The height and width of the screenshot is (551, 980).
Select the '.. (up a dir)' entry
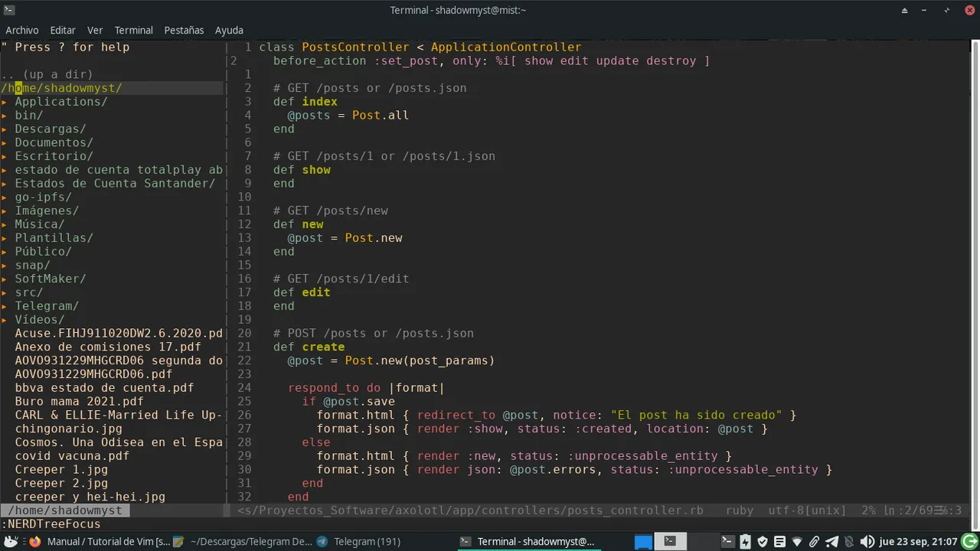click(x=47, y=74)
